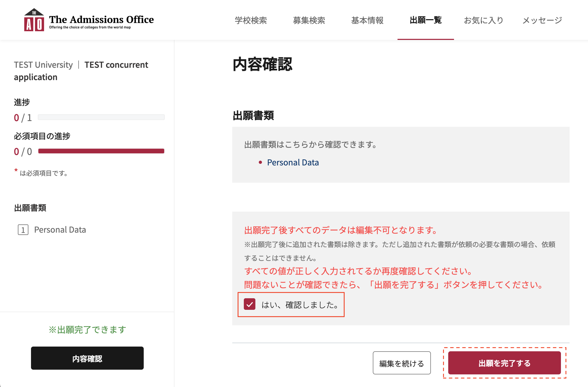Click the 編集を続ける button
The image size is (588, 387).
pyautogui.click(x=401, y=363)
